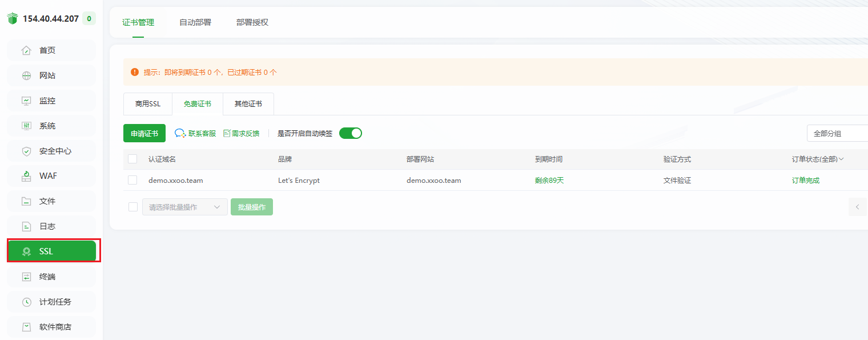
Task: Open 软件商店 store icon
Action: 26,327
